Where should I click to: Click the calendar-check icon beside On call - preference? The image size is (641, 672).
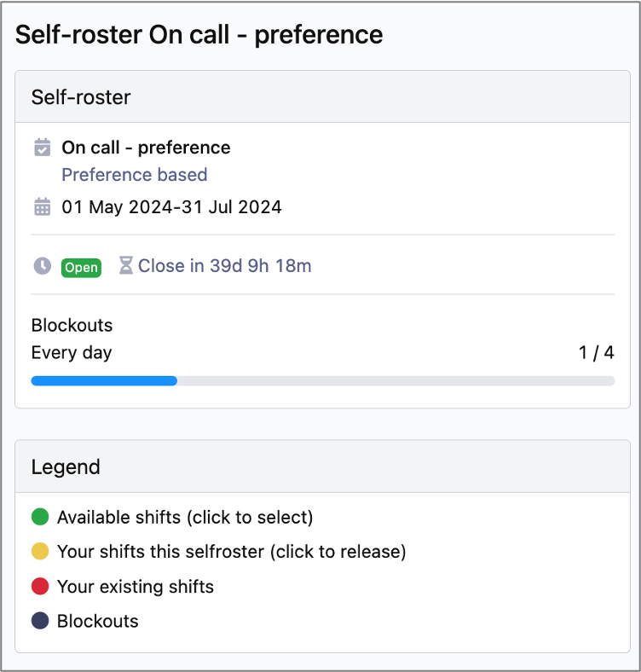(x=42, y=148)
